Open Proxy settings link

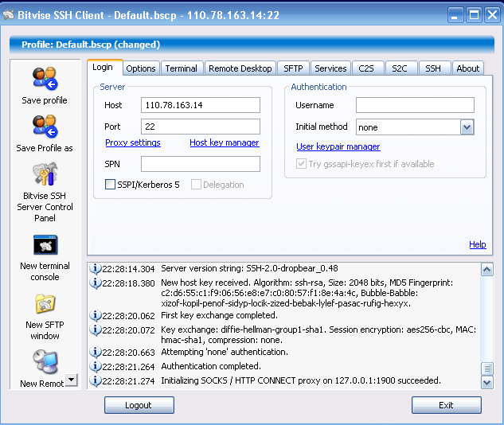point(133,142)
